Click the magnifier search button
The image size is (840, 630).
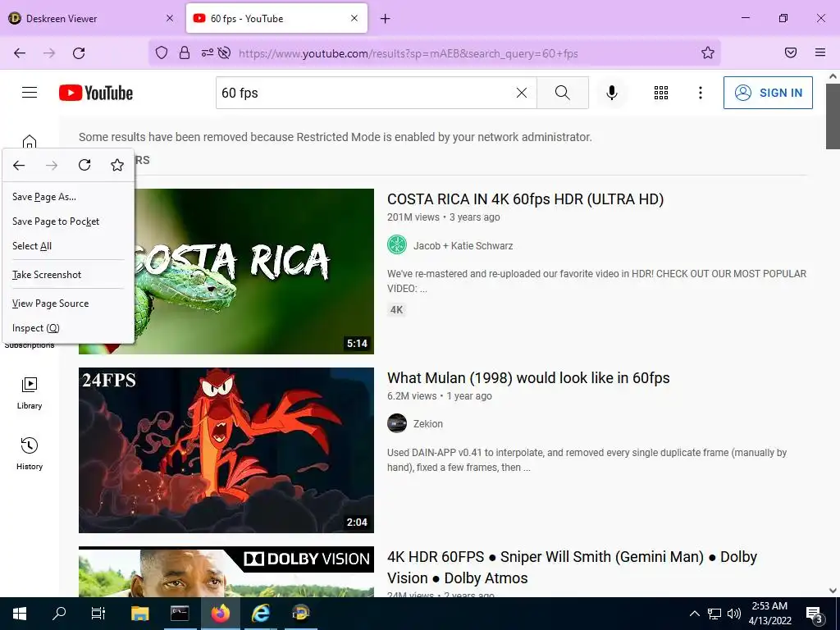[563, 93]
